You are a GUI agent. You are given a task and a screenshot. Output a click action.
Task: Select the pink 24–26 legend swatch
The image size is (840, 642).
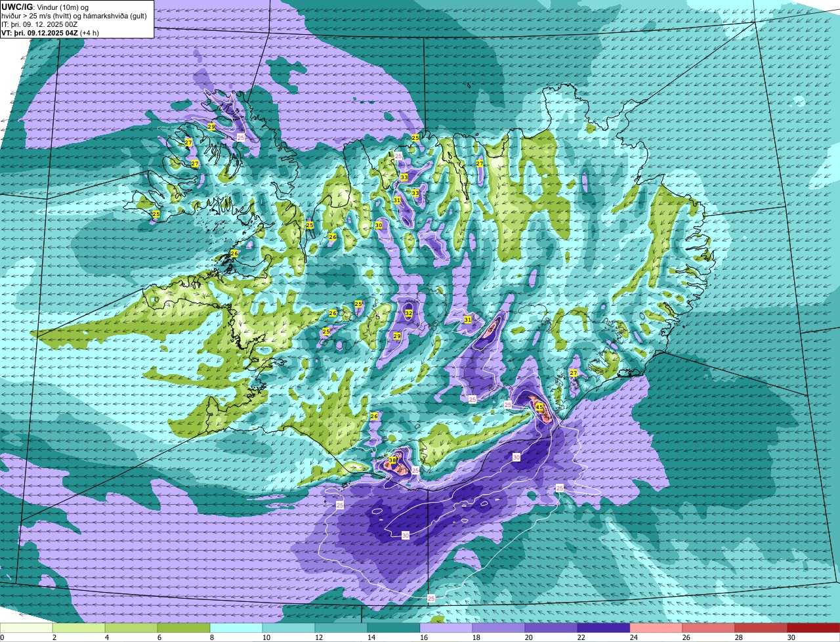click(656, 628)
